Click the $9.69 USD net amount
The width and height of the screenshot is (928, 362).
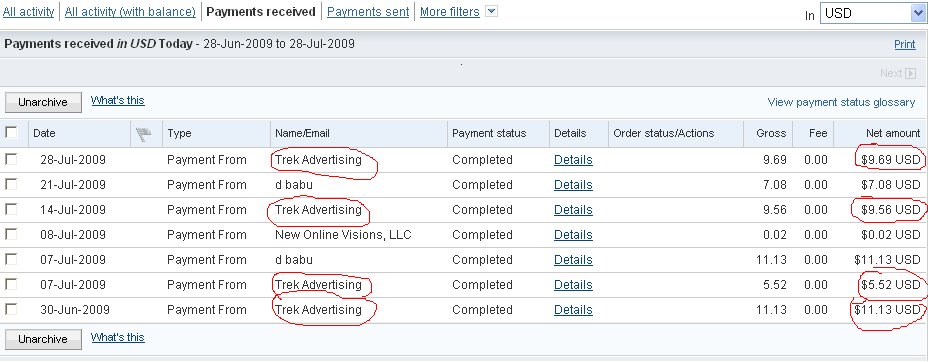click(x=891, y=160)
